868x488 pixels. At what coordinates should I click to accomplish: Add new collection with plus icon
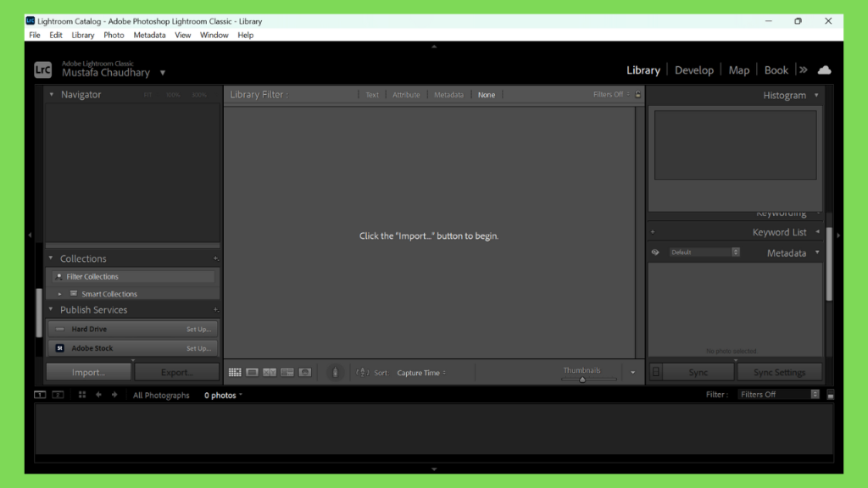coord(216,258)
